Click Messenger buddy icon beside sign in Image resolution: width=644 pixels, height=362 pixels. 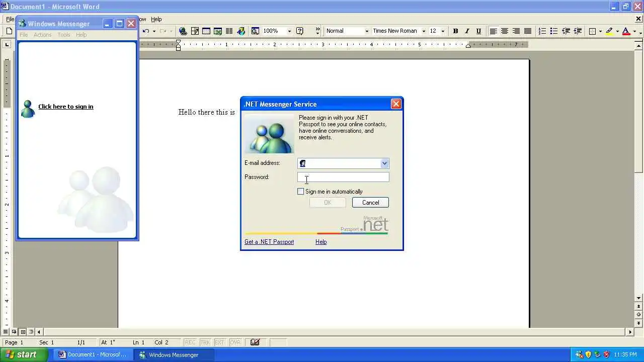(28, 109)
